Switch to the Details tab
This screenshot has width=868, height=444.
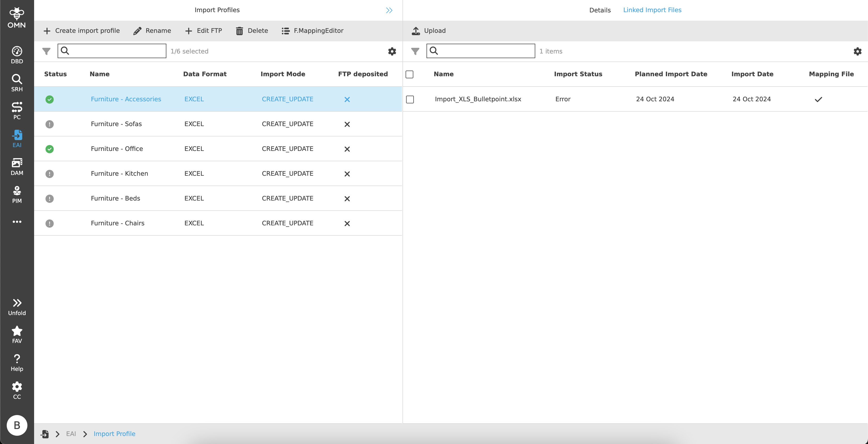click(599, 10)
